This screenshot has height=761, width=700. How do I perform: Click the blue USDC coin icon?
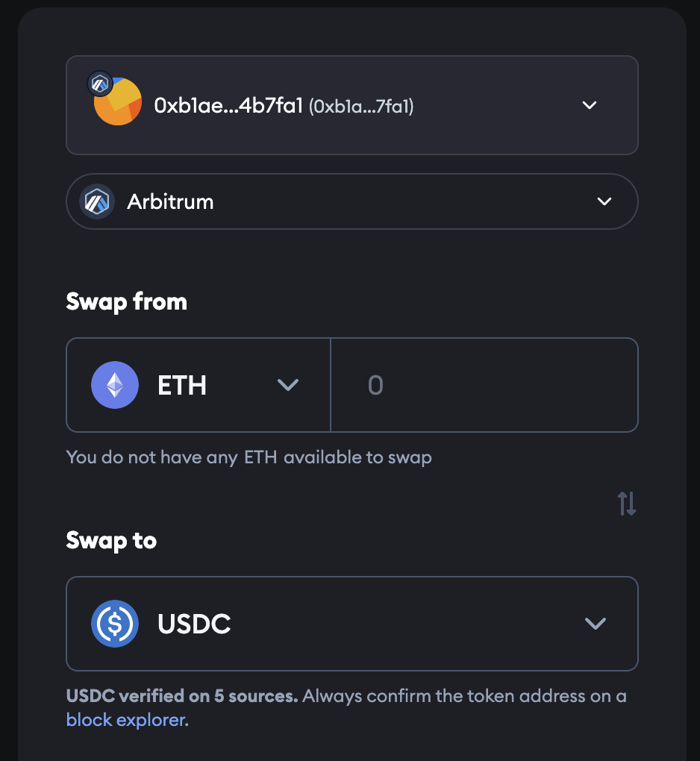[115, 624]
